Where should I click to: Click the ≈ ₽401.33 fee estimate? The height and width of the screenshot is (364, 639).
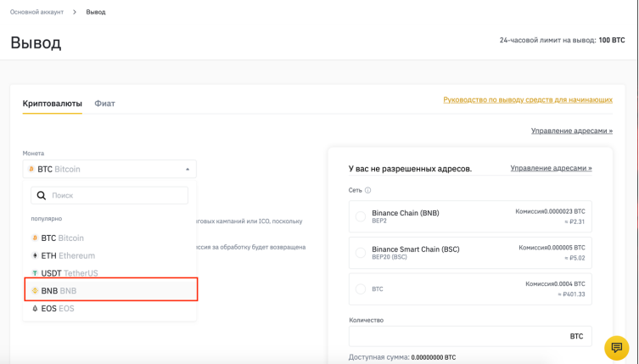pos(571,294)
